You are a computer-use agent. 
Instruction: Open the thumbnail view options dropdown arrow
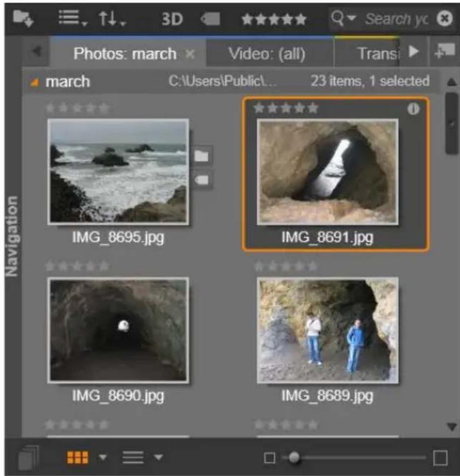coord(103,457)
